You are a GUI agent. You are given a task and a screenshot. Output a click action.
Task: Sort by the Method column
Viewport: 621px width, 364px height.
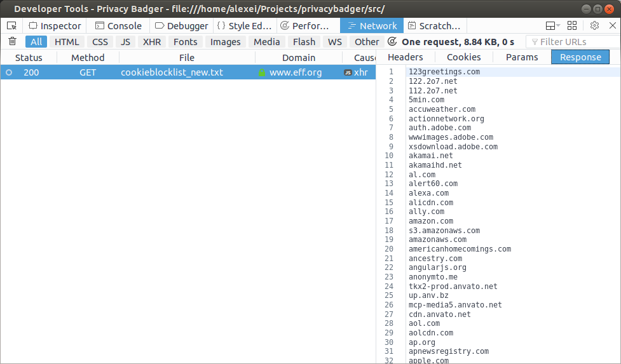[x=88, y=58]
